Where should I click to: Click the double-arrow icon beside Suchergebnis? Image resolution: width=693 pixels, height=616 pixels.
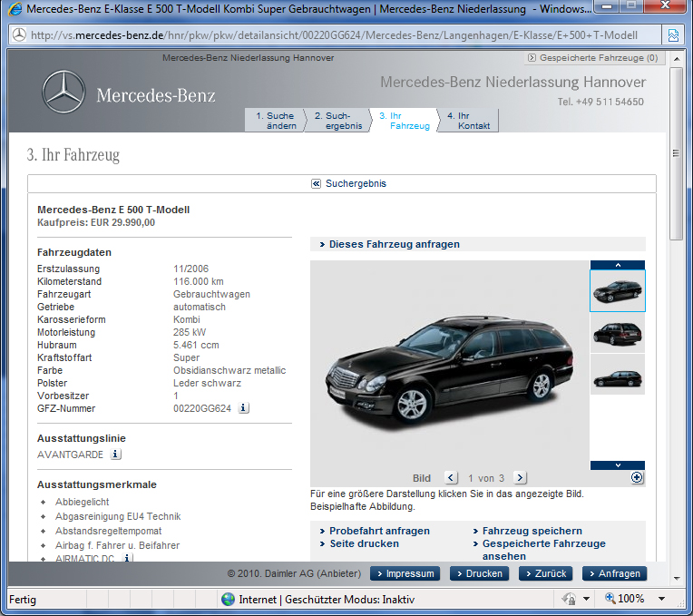[x=316, y=183]
